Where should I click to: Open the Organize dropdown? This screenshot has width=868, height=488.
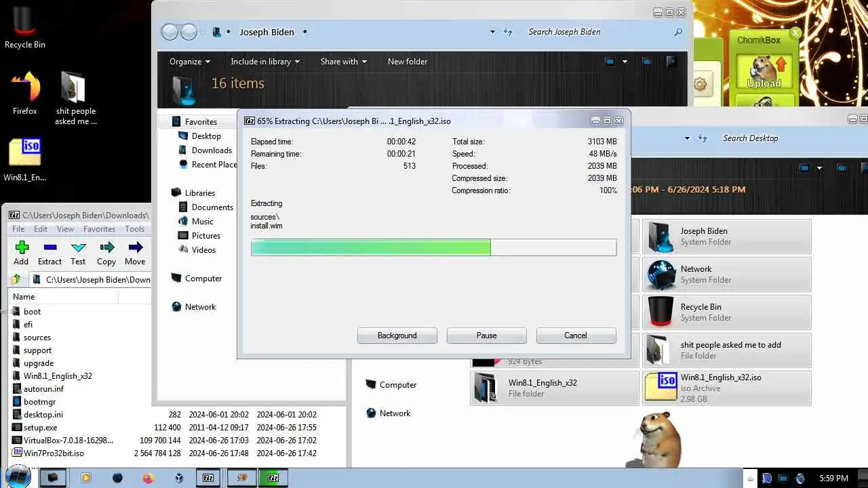click(190, 62)
